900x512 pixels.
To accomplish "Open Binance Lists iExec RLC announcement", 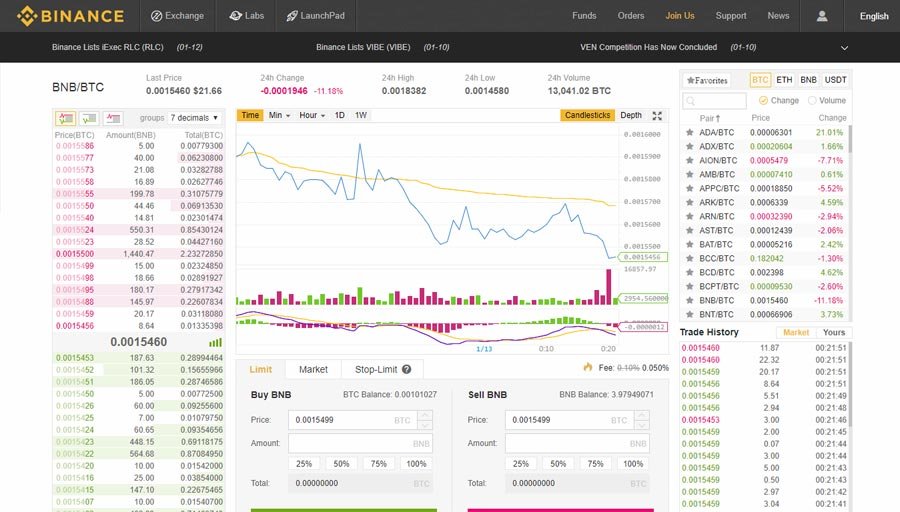I will 107,47.
